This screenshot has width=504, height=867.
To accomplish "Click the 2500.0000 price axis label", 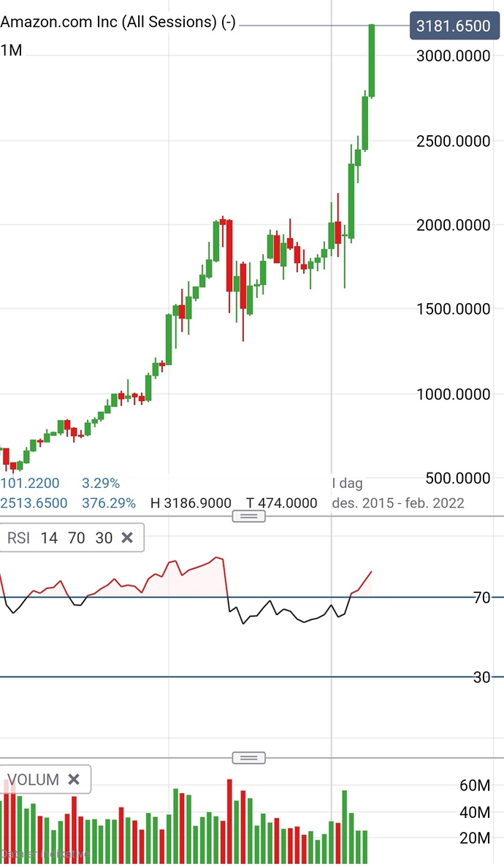I will pyautogui.click(x=454, y=141).
